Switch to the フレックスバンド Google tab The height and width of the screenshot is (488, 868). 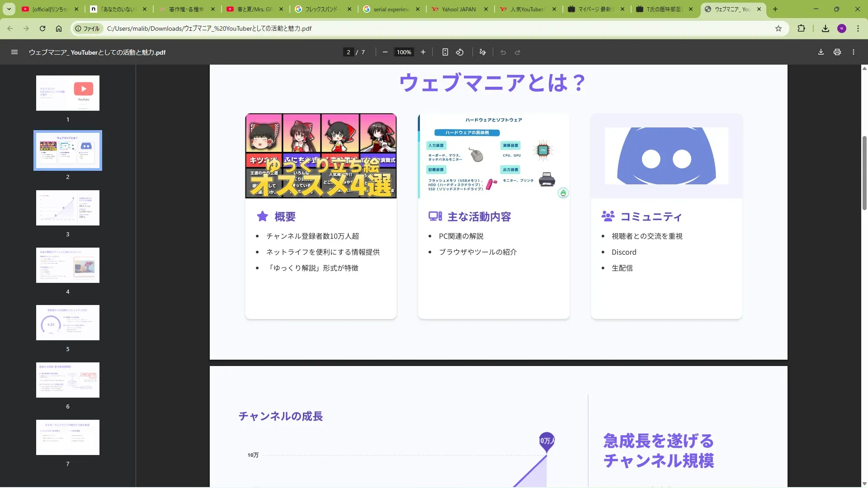point(321,9)
